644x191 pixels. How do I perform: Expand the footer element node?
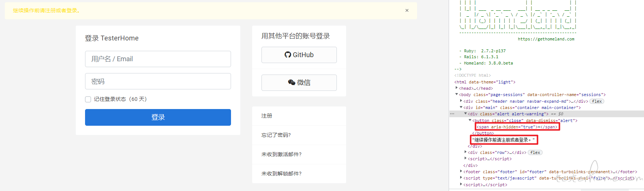tap(461, 171)
